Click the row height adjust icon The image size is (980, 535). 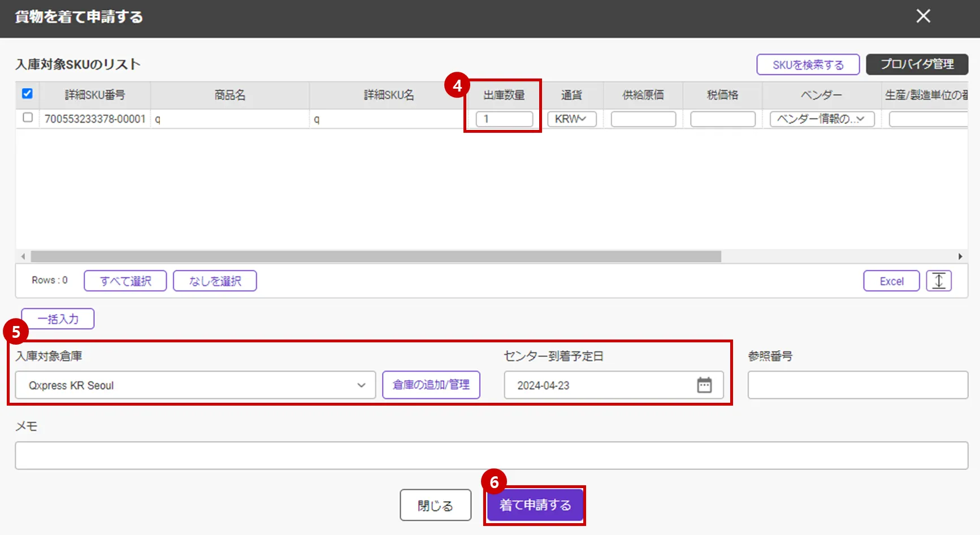(939, 281)
